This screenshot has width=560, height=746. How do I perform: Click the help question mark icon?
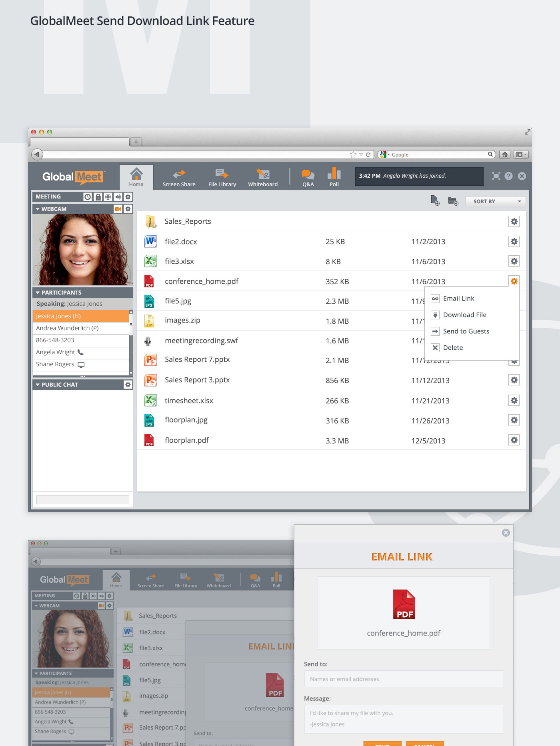508,176
